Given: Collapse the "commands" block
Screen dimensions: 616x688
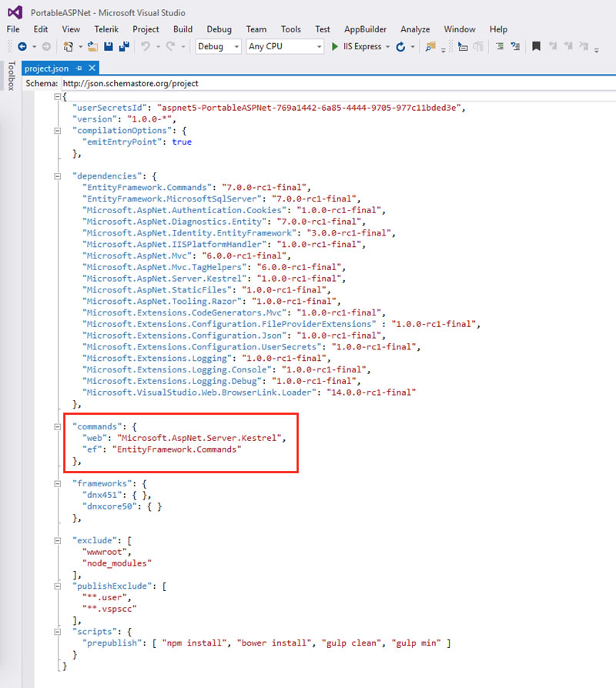Looking at the screenshot, I should click(58, 426).
